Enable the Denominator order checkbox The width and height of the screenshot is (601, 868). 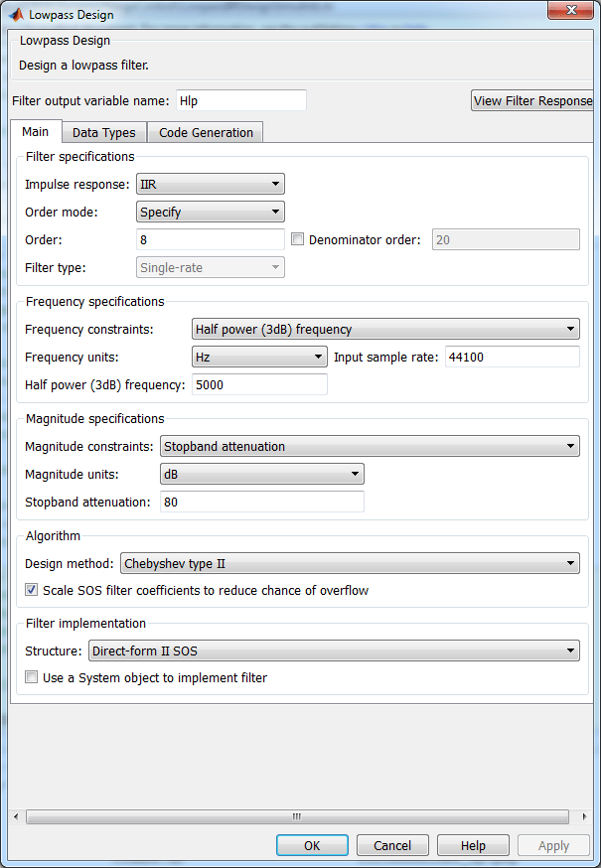[298, 239]
